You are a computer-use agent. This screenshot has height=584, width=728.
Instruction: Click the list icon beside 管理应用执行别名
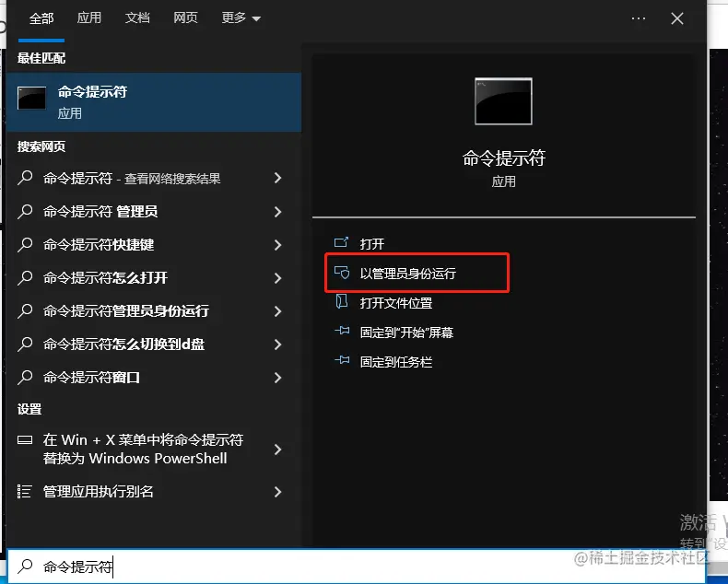(24, 491)
